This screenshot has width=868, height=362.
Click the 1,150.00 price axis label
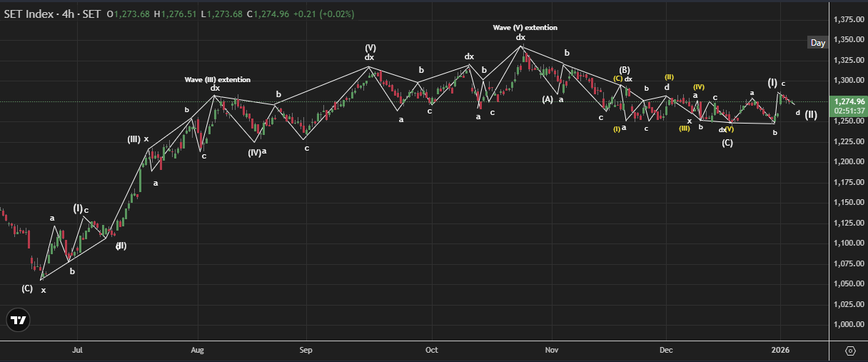(848, 203)
